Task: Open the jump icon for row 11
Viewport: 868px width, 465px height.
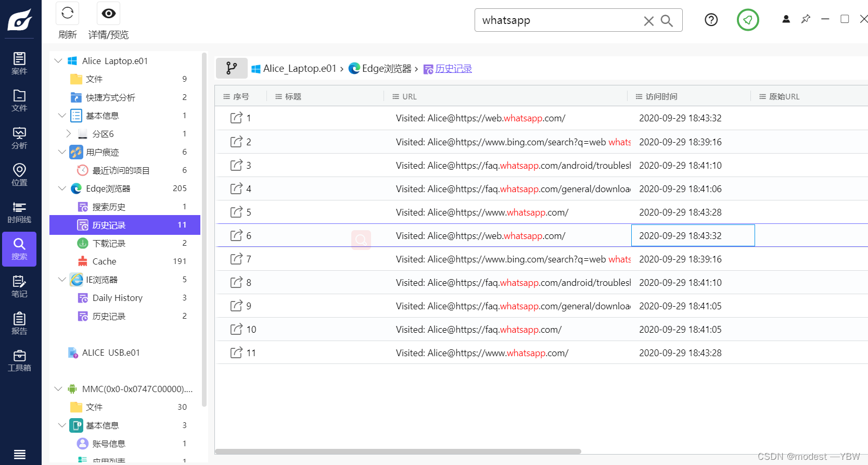Action: [x=236, y=353]
